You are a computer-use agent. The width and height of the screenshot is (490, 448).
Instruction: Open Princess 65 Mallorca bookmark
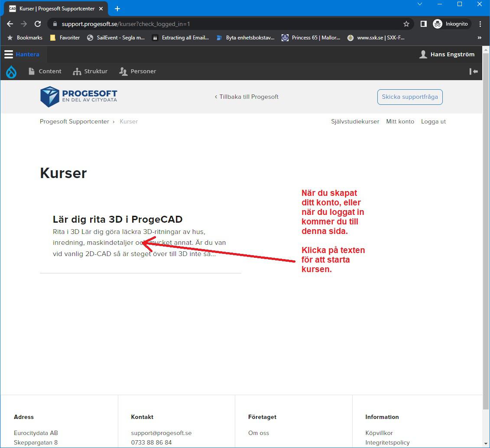pos(311,38)
